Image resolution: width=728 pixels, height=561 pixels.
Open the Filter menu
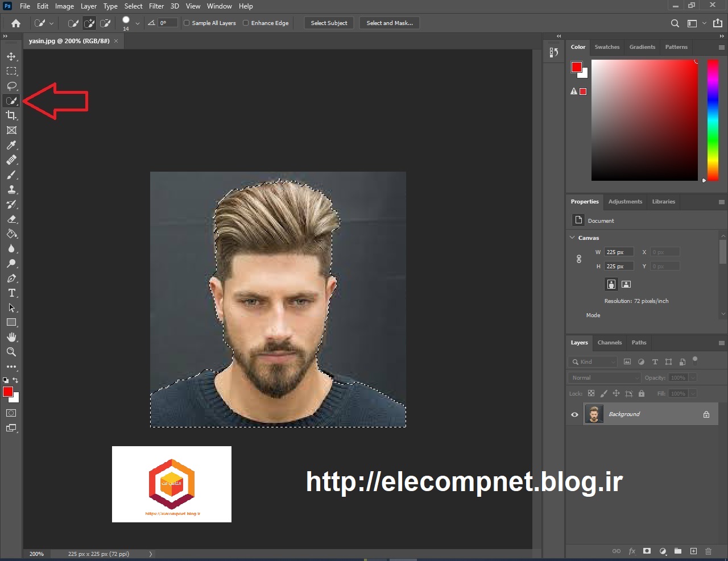coord(156,6)
